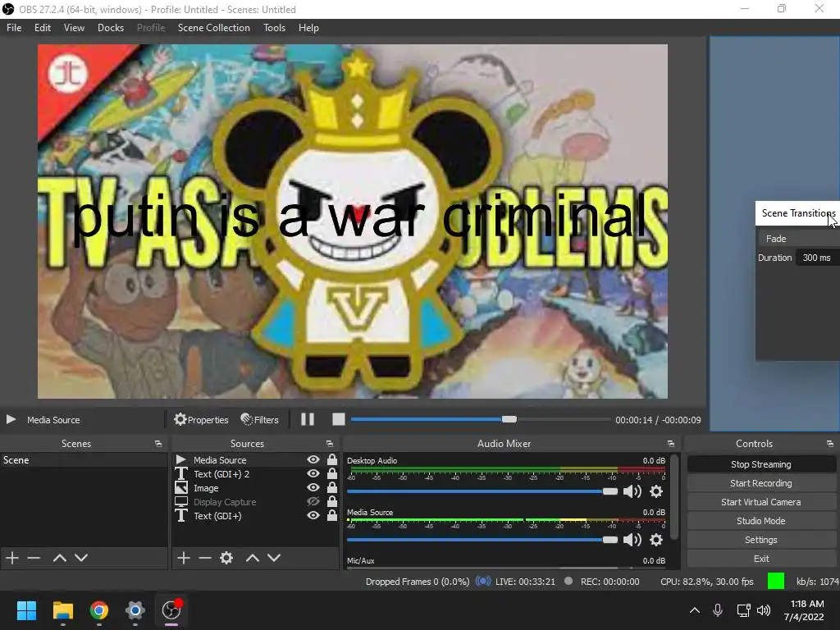The width and height of the screenshot is (840, 630).
Task: Switch to Studio Mode
Action: pyautogui.click(x=760, y=521)
